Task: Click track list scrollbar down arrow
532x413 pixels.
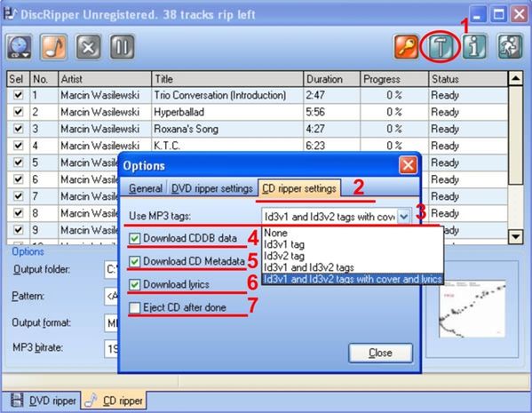Action: pos(515,236)
